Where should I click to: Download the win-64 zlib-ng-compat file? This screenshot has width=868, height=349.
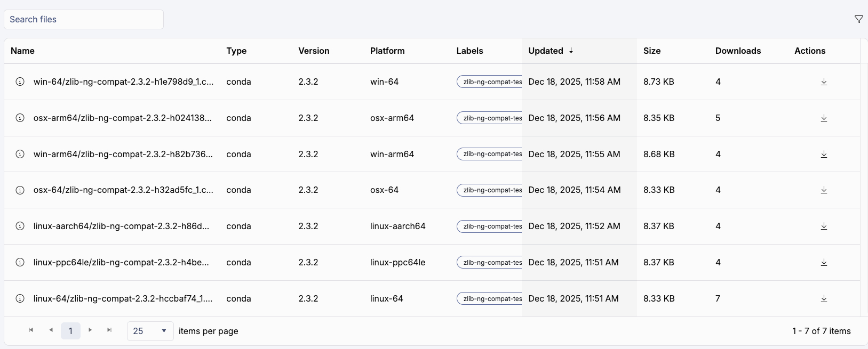point(824,82)
